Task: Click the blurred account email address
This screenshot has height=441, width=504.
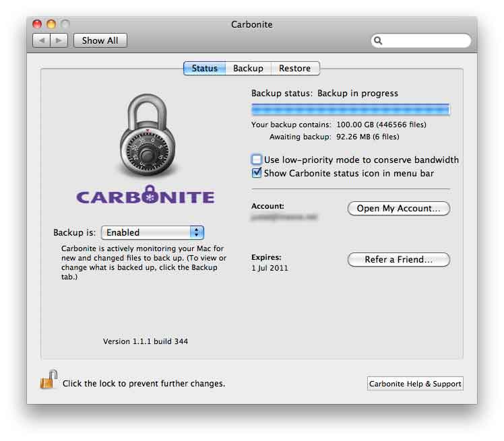Action: pyautogui.click(x=284, y=217)
